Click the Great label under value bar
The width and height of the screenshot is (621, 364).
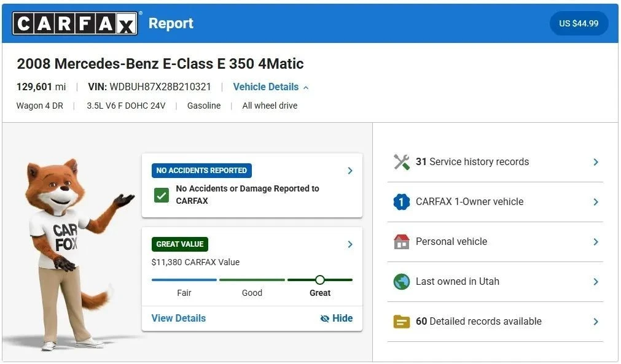point(320,293)
